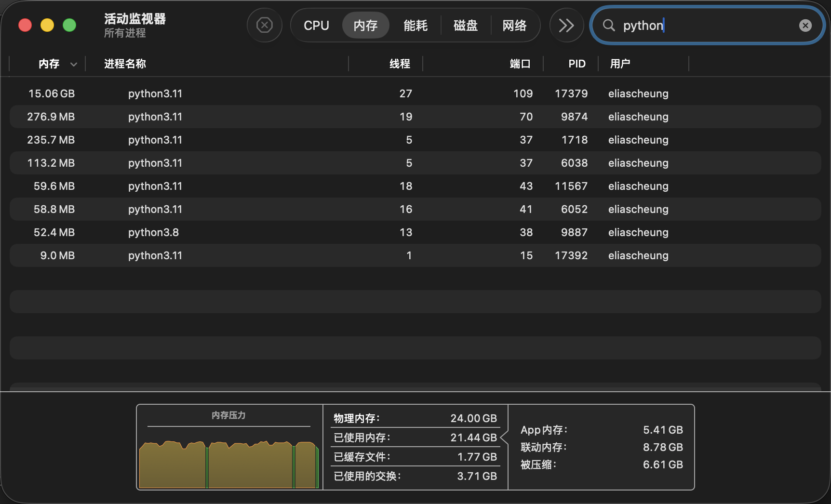Select the python3.8 process row

click(x=153, y=232)
